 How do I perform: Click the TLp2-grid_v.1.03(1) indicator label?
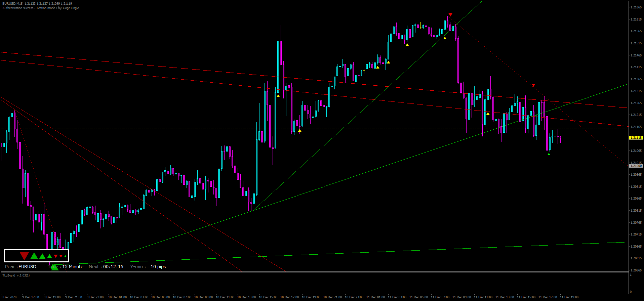point(16,275)
